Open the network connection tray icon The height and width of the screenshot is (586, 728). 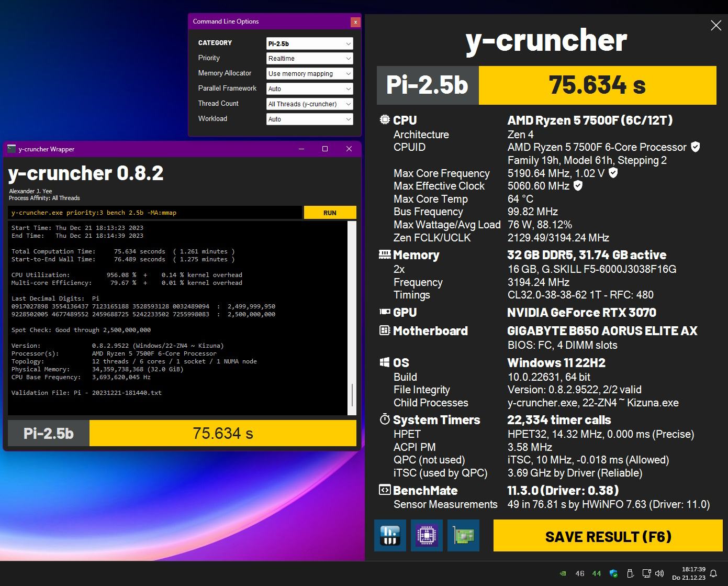647,573
